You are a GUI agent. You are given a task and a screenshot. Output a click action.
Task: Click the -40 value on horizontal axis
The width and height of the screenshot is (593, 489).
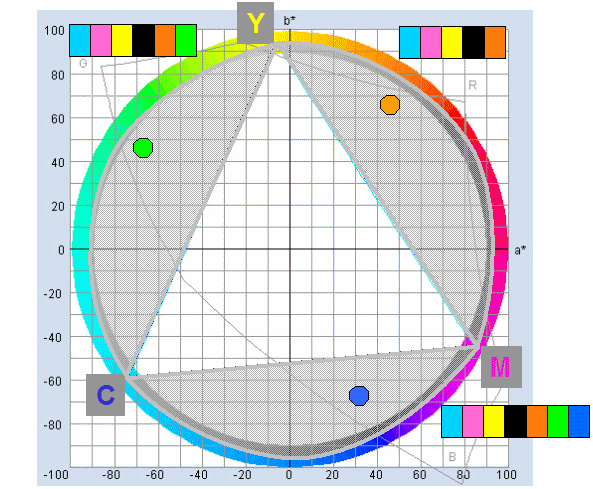coord(199,475)
